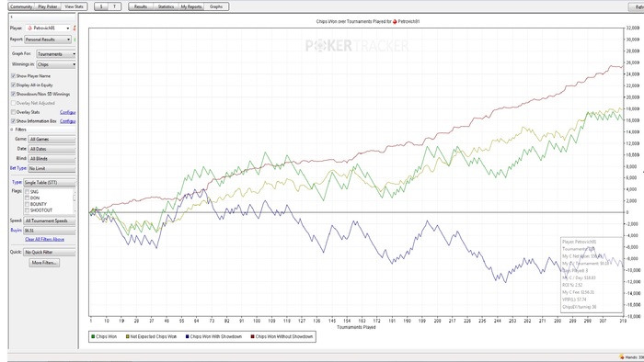The width and height of the screenshot is (644, 362).
Task: Check the SHOOTOUT flag checkbox
Action: click(27, 210)
